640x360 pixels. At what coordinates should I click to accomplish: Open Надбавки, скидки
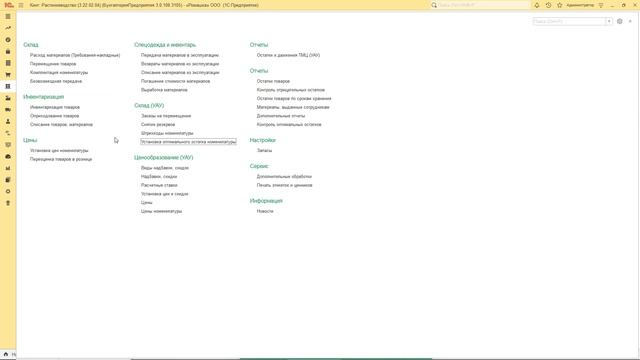(x=159, y=177)
